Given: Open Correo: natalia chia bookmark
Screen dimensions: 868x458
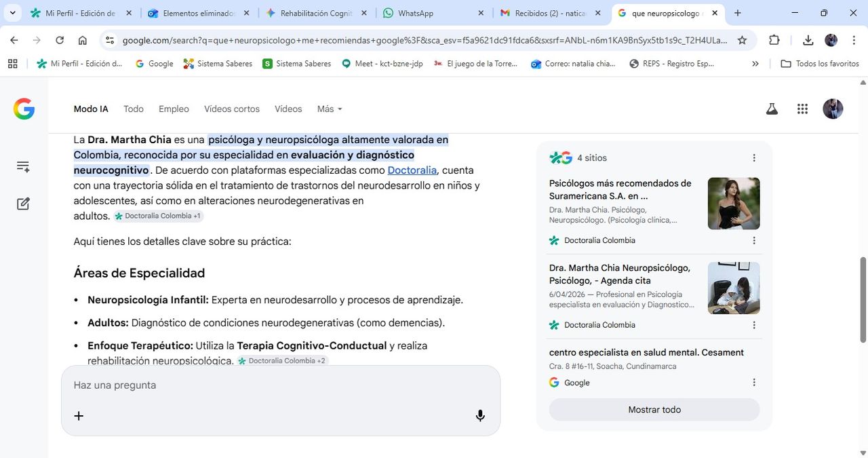Looking at the screenshot, I should pyautogui.click(x=574, y=64).
